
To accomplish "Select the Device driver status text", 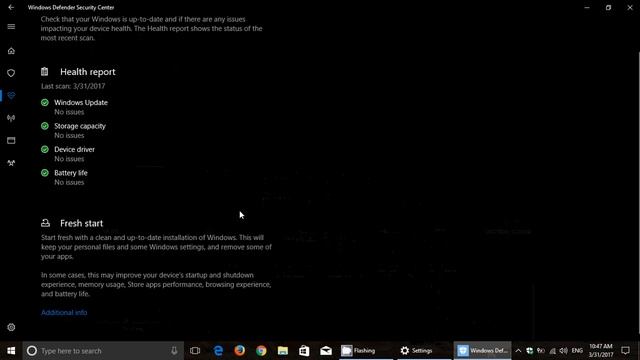I will [x=69, y=159].
